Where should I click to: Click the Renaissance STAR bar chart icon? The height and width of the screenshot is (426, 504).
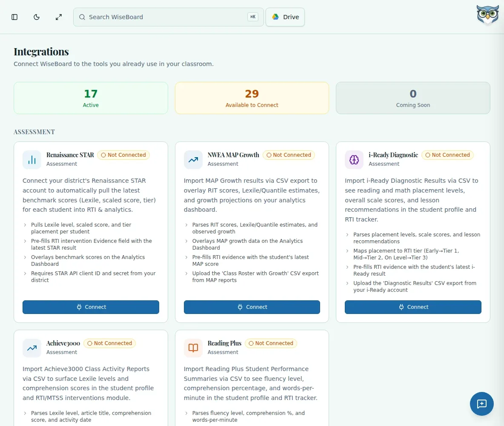pyautogui.click(x=32, y=160)
